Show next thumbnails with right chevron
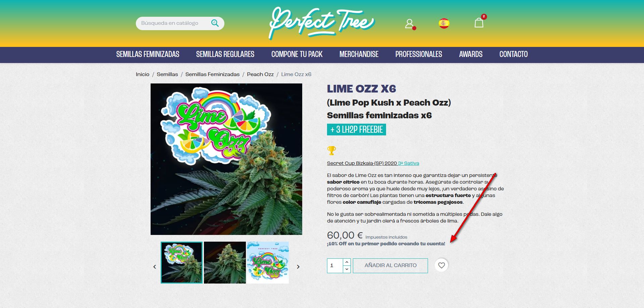644x308 pixels. (298, 267)
